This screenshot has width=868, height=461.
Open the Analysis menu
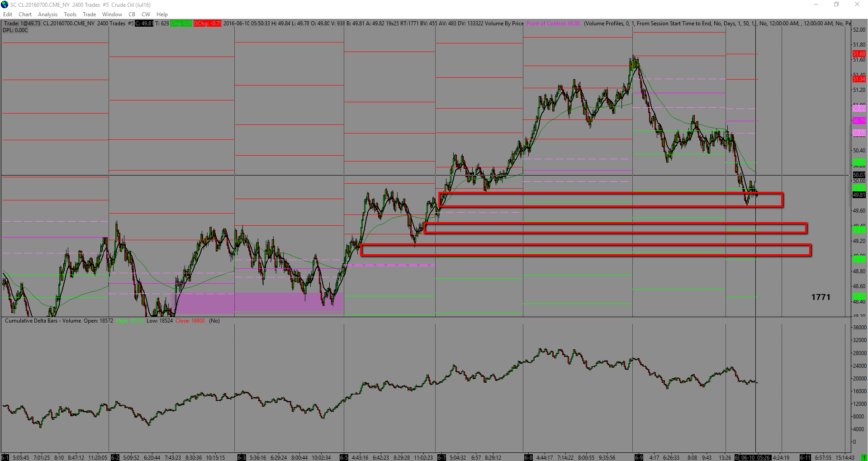coord(48,14)
